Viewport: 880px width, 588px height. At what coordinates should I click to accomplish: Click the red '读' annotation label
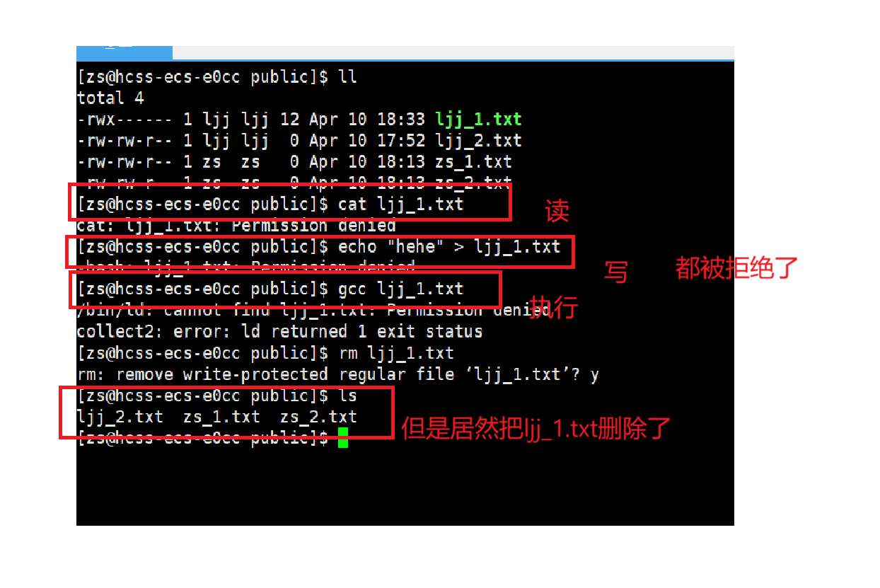pyautogui.click(x=557, y=212)
